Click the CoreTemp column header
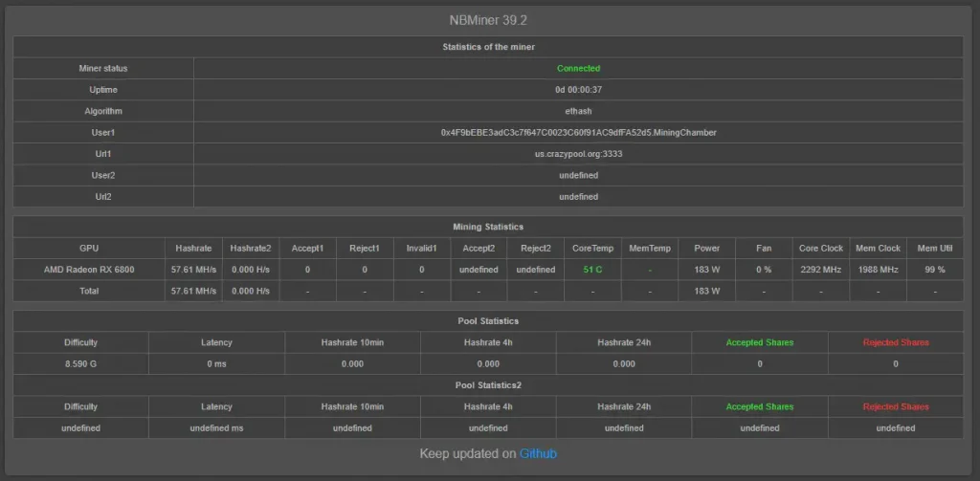Screen dimensions: 980x481 [592, 249]
